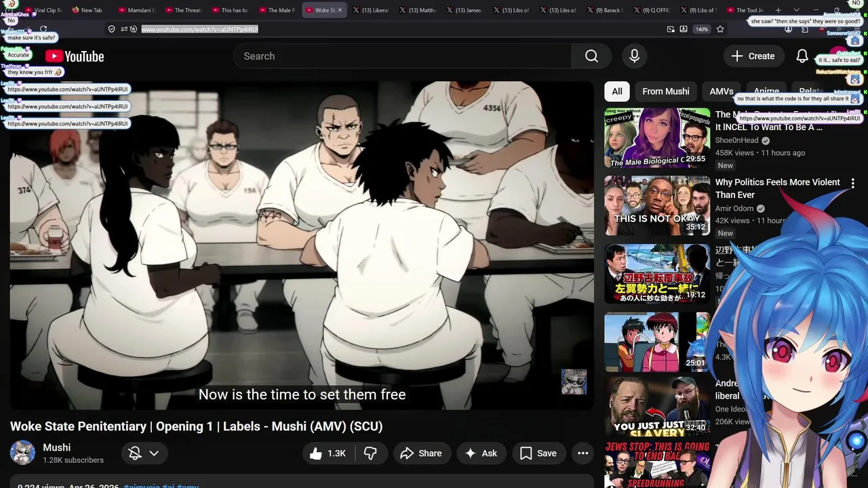868x488 pixels.
Task: Switch to The Tool Je YouTube tab
Action: coord(745,10)
